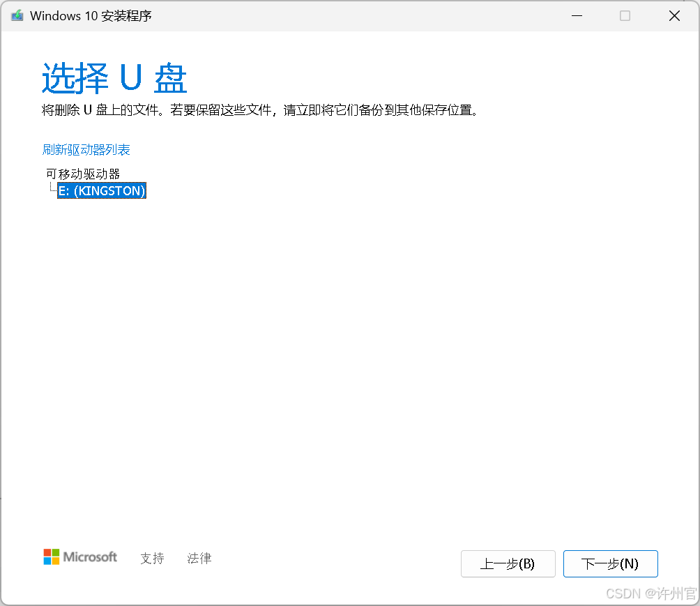Click the Windows 10 setup title bar icon

click(17, 15)
